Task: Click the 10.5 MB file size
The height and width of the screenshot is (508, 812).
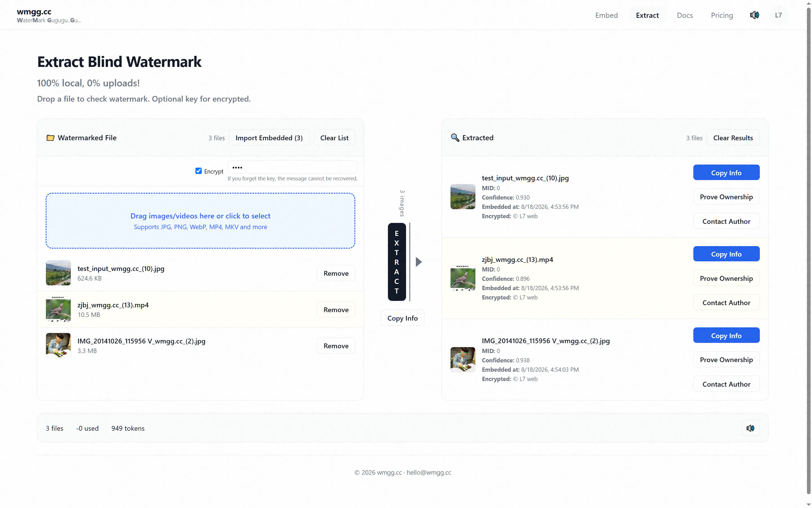Action: point(89,314)
